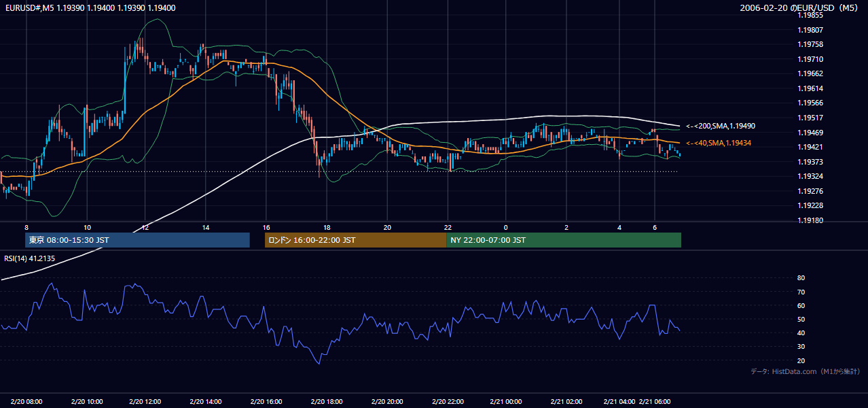
Task: Click price axis value 1.19614
Action: (810, 88)
